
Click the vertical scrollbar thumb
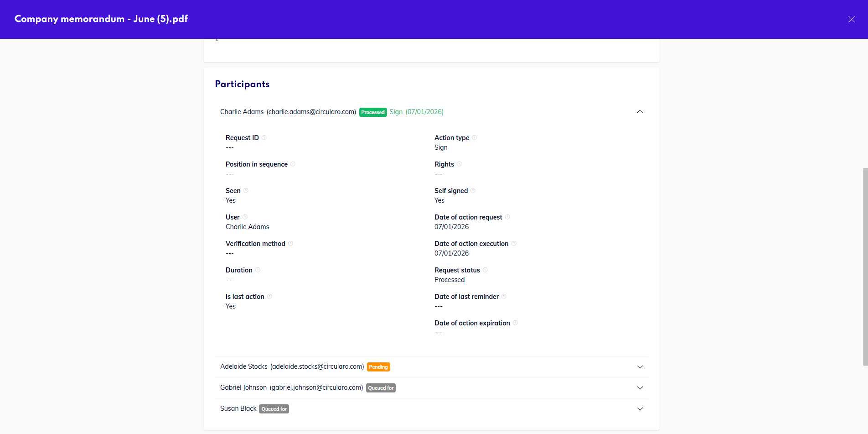click(x=865, y=267)
